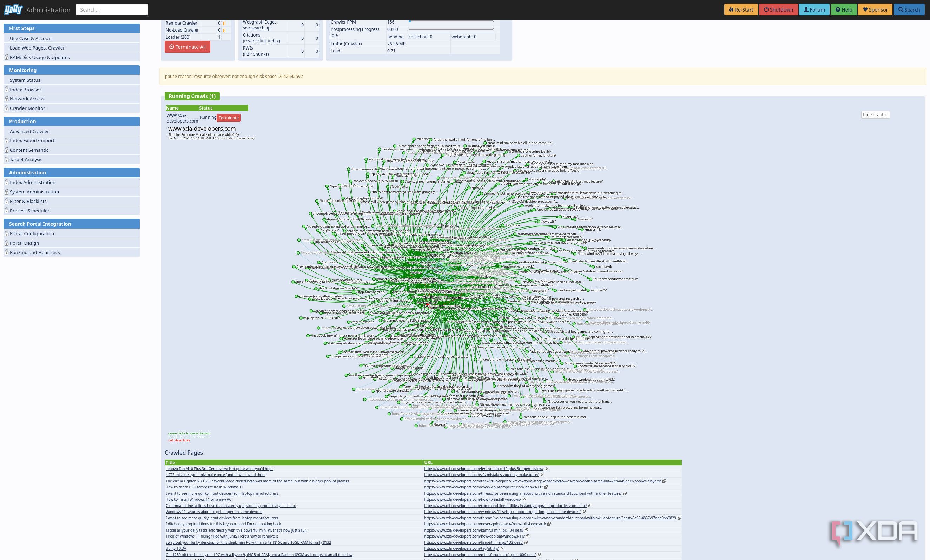Click lock icon beside Target Analysis
Viewport: 930px width, 560px height.
point(7,160)
